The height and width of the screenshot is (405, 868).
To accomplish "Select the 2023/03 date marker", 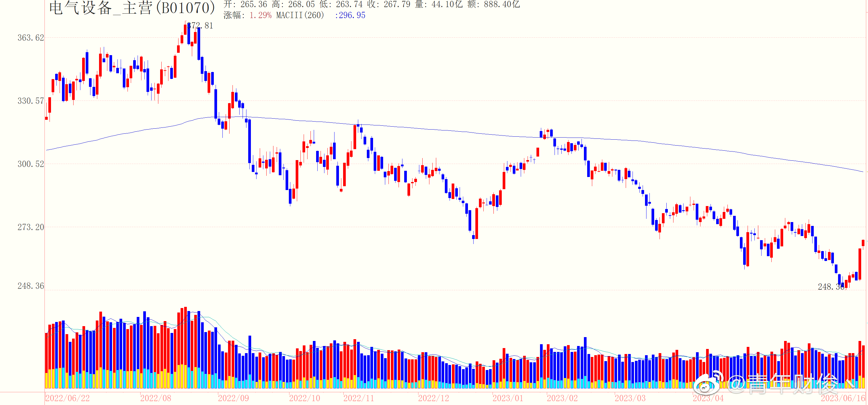I will pos(630,398).
